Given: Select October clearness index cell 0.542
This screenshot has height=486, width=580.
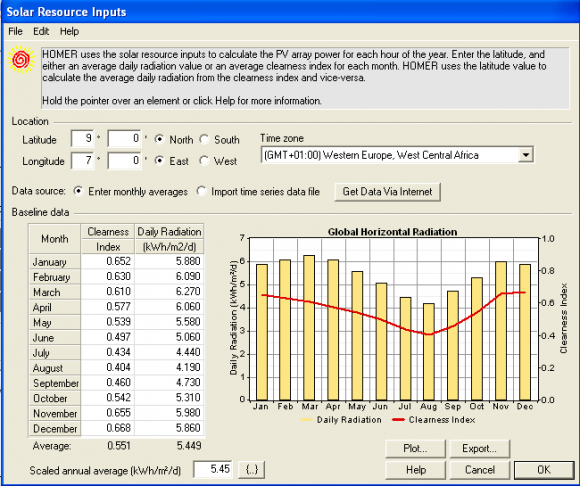Looking at the screenshot, I should pos(108,398).
